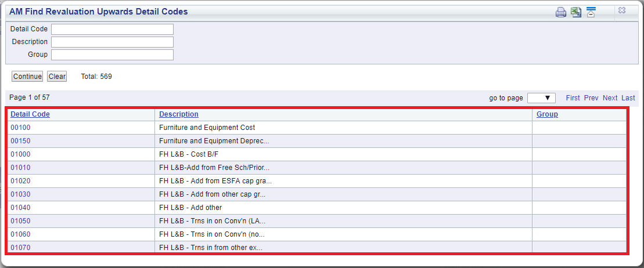Select detail code 01040
The image size is (644, 268).
click(20, 208)
